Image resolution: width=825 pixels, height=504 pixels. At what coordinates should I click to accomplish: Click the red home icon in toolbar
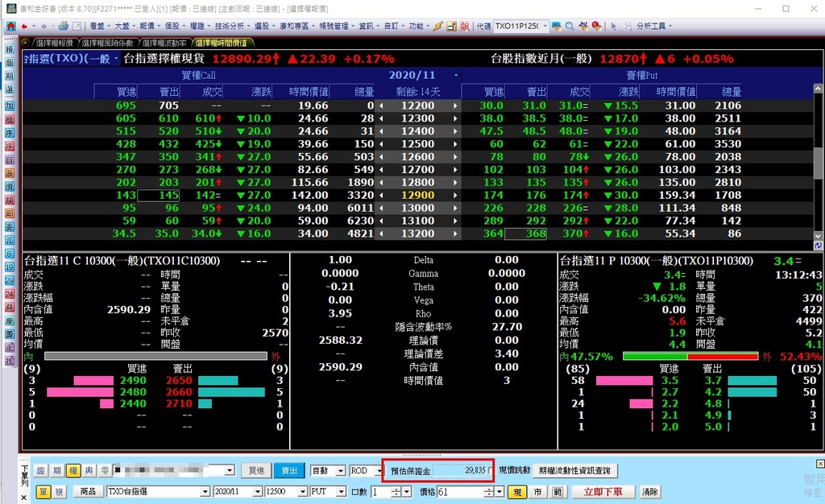tap(11, 26)
